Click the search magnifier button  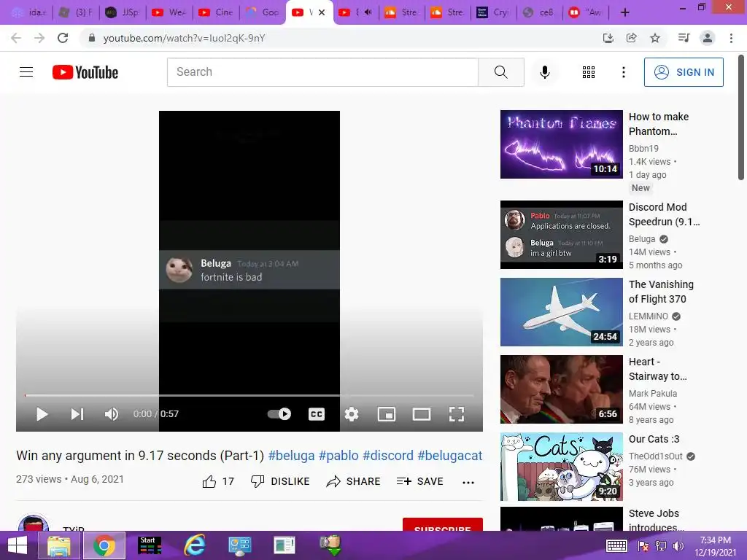tap(500, 72)
